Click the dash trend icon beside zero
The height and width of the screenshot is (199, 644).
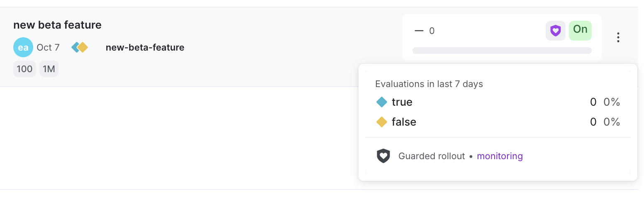tap(419, 31)
